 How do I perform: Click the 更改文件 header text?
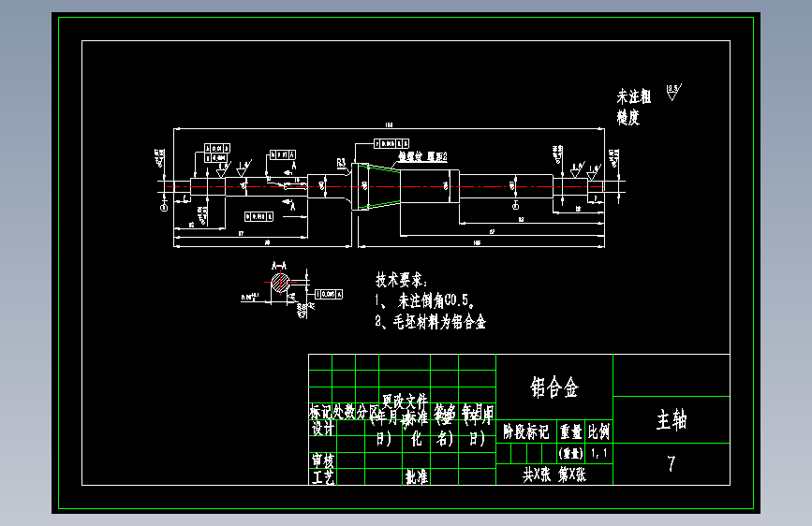[x=405, y=401]
